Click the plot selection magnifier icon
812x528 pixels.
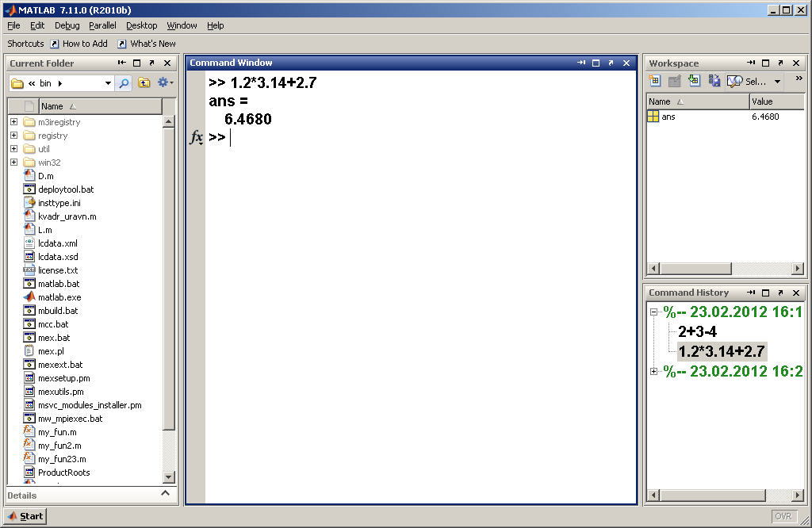coord(734,82)
